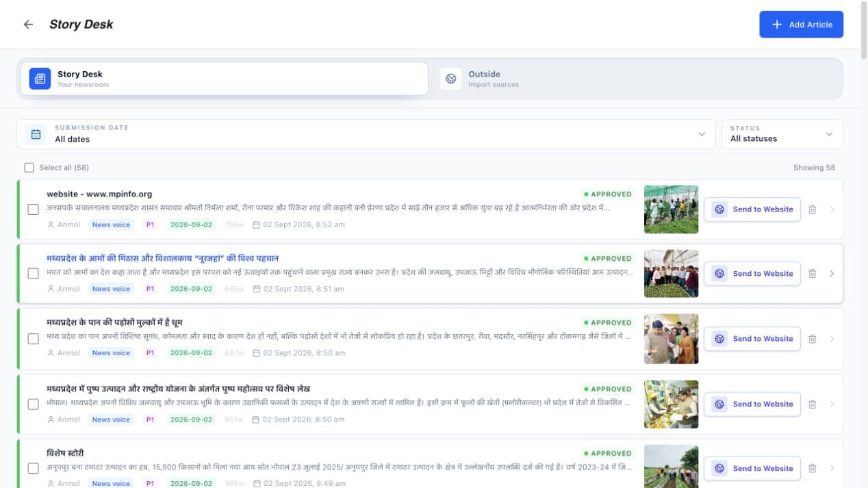
Task: Open thumbnail of the www.mpinfo.org article
Action: tap(671, 209)
